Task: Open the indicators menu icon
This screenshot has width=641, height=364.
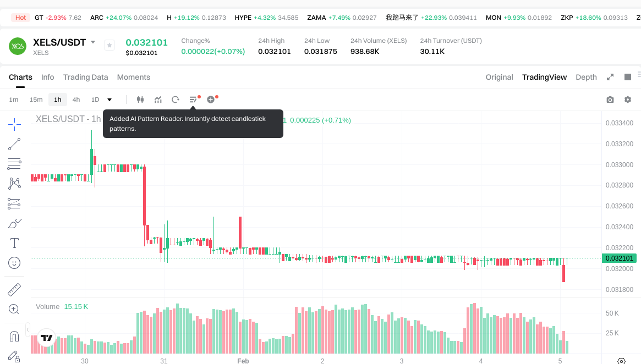Action: (158, 100)
